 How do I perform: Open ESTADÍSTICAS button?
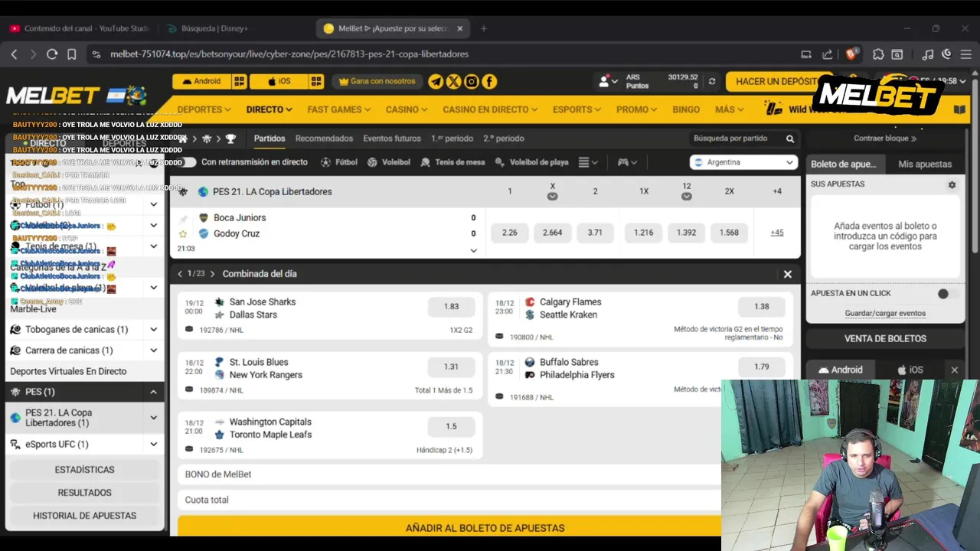tap(84, 469)
